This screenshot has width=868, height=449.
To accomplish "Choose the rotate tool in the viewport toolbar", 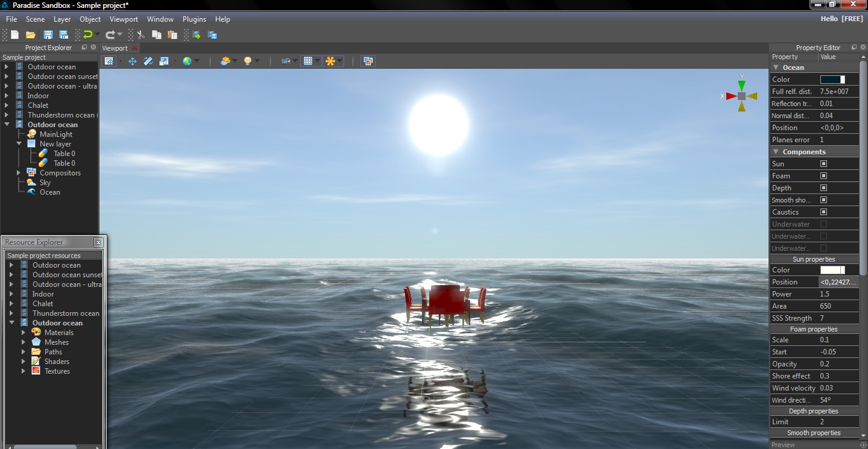I will [x=148, y=61].
